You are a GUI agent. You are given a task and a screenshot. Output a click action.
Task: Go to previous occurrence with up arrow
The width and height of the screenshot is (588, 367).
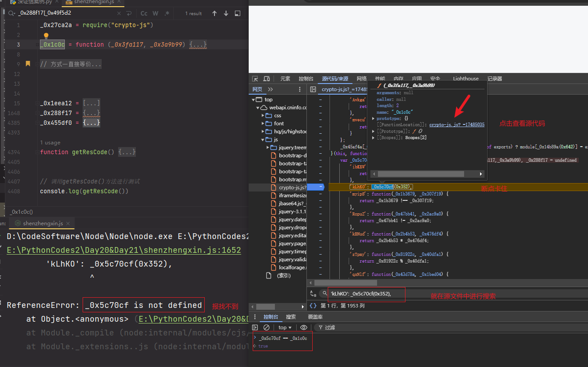pos(215,13)
